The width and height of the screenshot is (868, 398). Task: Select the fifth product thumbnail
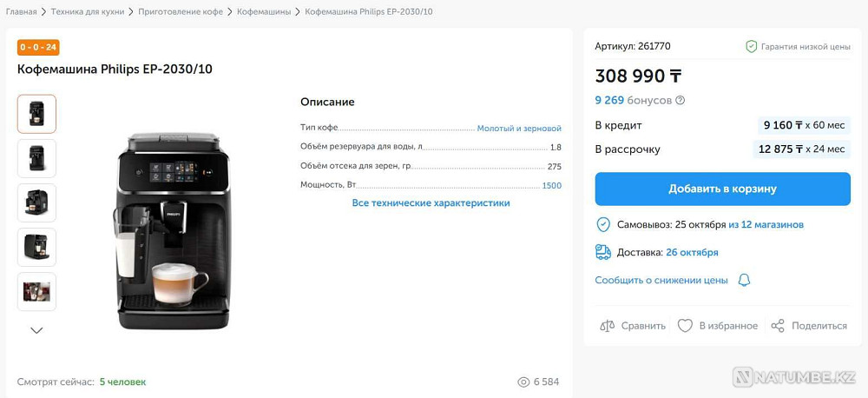point(36,291)
